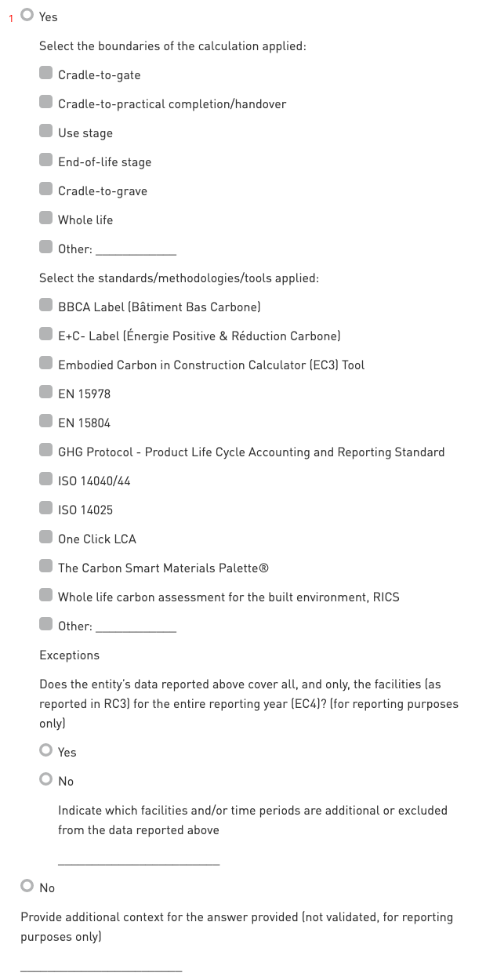
Task: Select the Whole life checkbox
Action: click(x=46, y=220)
